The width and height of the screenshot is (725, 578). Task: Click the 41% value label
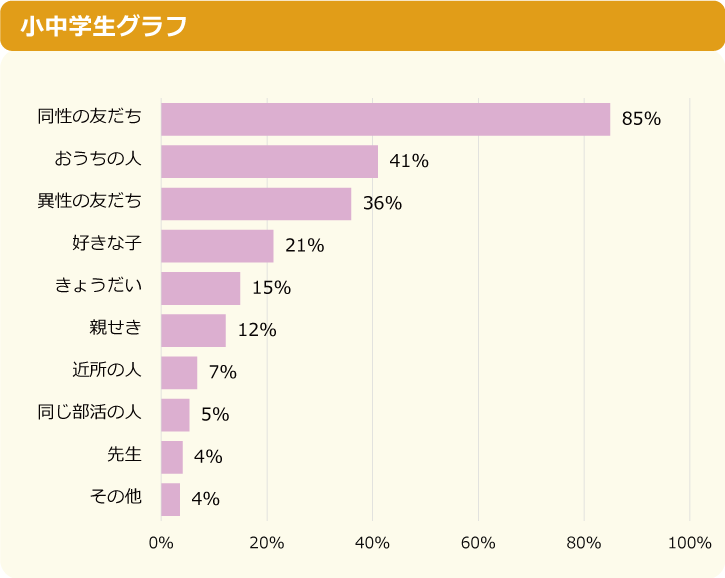click(x=409, y=161)
